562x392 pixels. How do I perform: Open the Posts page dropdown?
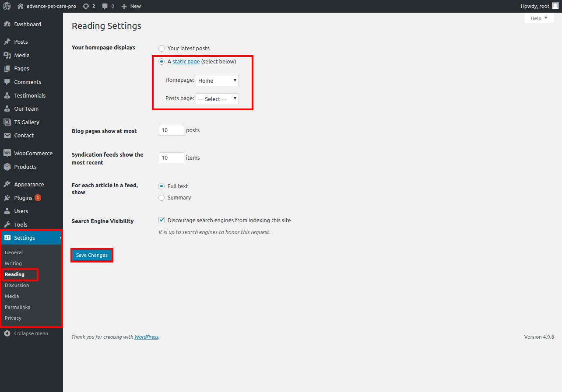click(217, 99)
